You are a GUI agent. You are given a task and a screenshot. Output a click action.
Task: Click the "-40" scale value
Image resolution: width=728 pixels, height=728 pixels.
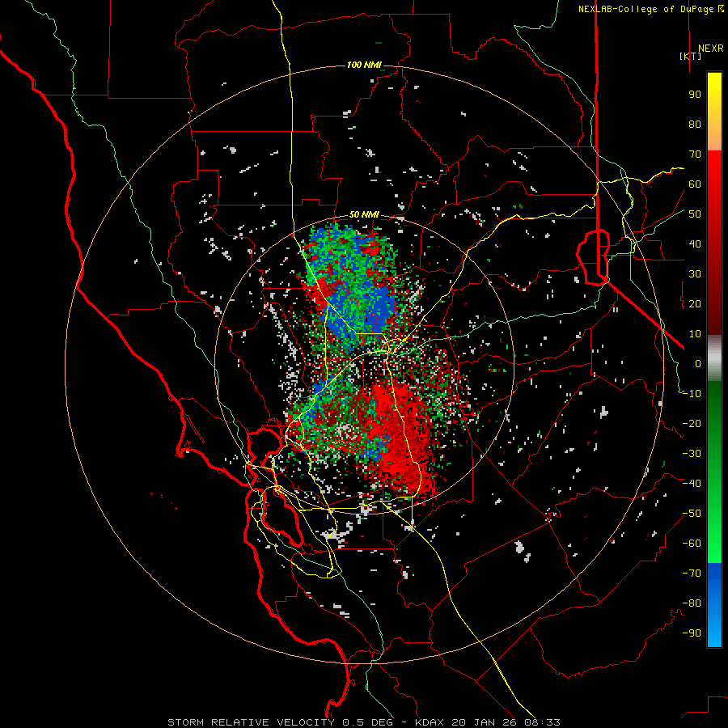coord(692,484)
